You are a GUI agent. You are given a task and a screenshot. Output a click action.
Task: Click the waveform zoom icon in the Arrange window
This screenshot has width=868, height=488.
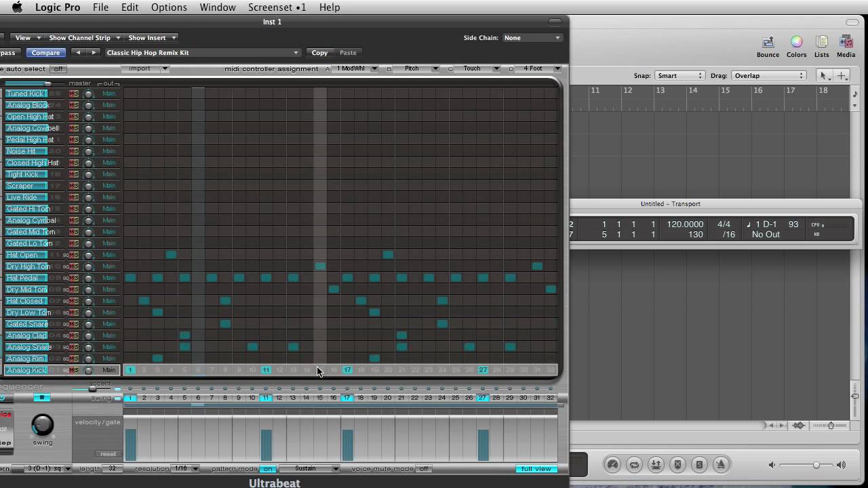[799, 426]
